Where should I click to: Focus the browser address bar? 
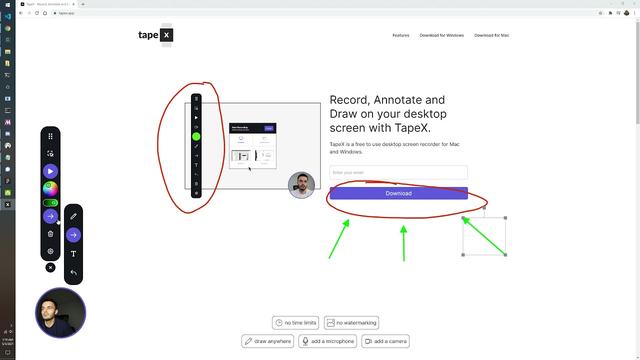(327, 13)
